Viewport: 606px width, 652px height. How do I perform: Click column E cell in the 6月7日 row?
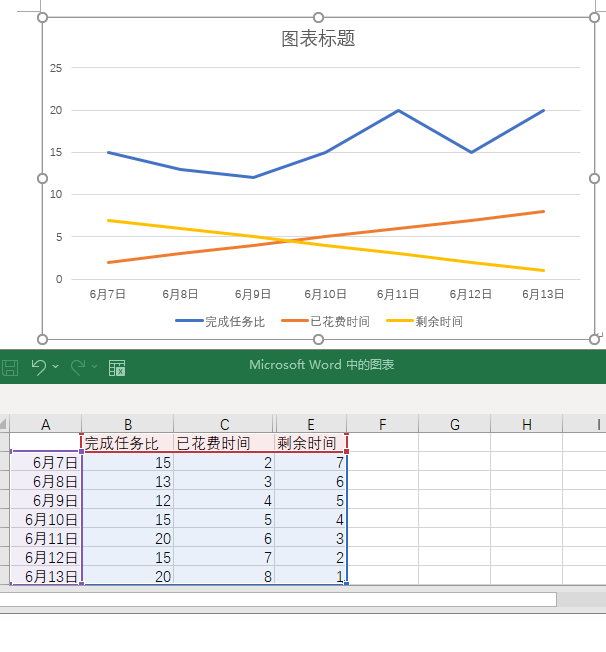coord(311,462)
